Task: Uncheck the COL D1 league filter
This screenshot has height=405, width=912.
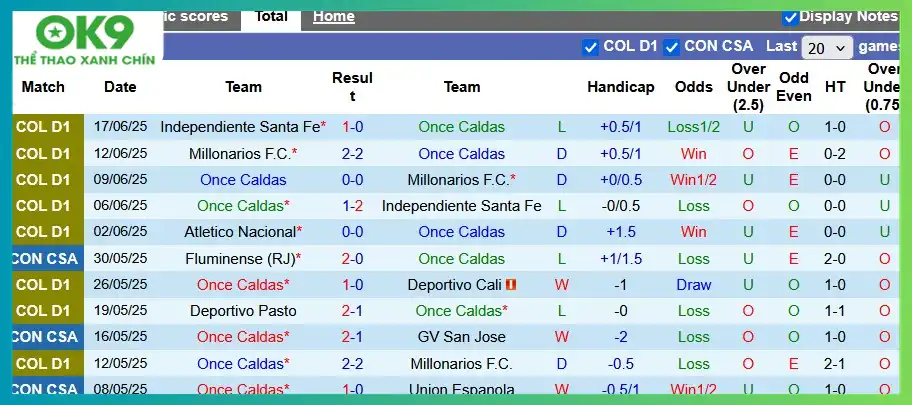Action: pyautogui.click(x=590, y=46)
